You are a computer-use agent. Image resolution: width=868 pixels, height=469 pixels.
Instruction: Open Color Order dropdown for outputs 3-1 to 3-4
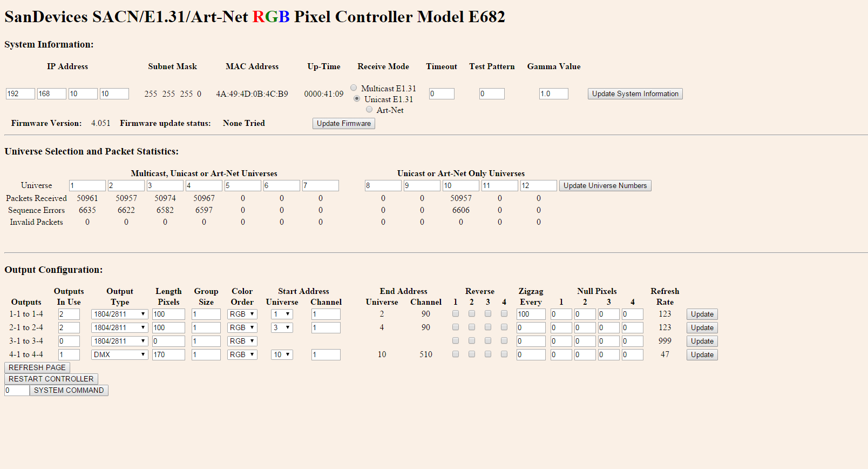[x=242, y=341]
